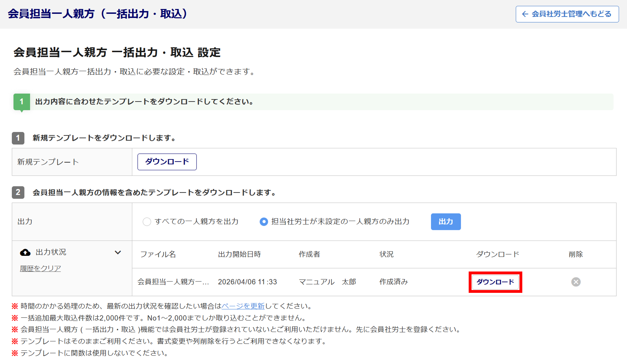
Task: Download the 作成済み file in red box
Action: pos(495,282)
